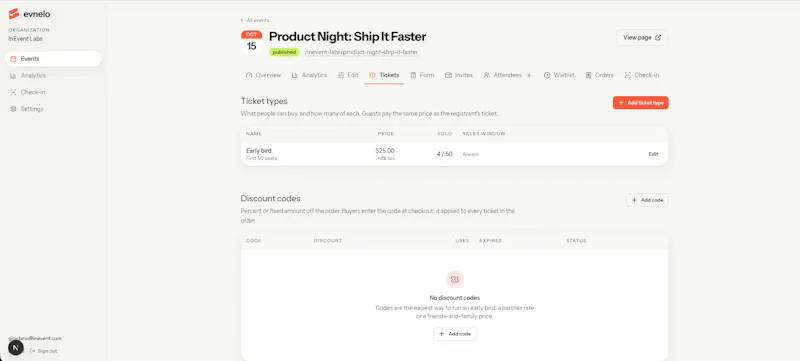
Task: Click the evnelo logo icon
Action: [x=14, y=14]
